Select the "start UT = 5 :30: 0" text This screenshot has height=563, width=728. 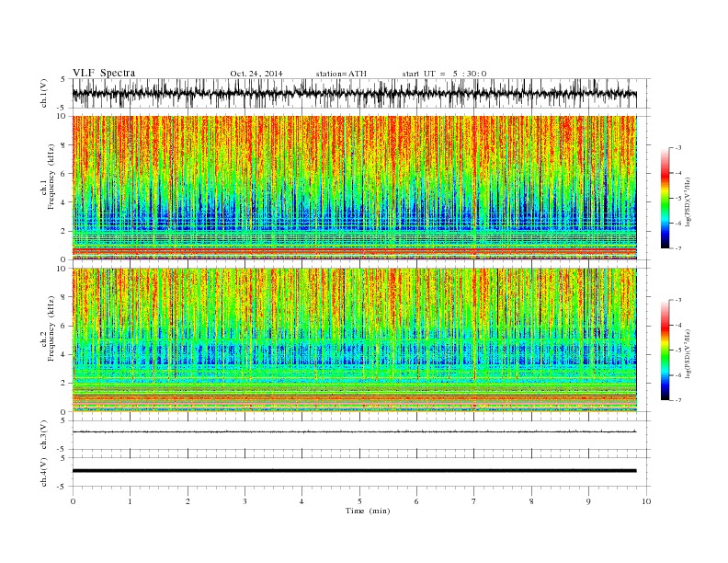(444, 74)
